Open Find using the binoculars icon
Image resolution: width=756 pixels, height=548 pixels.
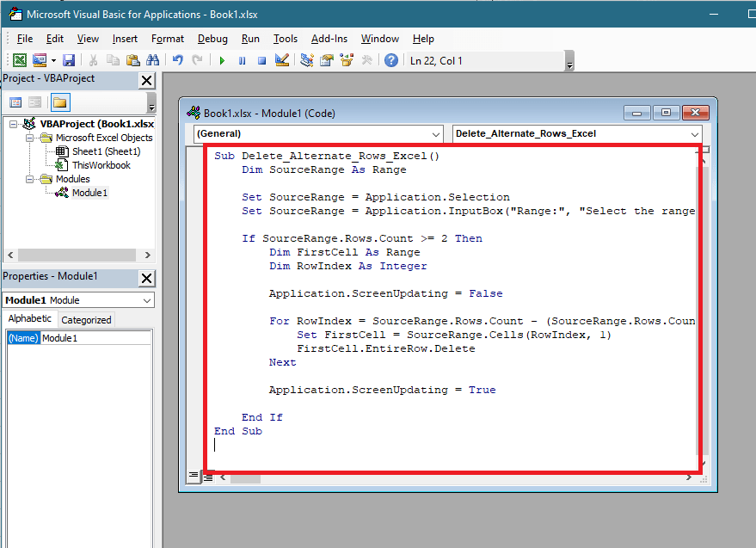click(x=153, y=60)
